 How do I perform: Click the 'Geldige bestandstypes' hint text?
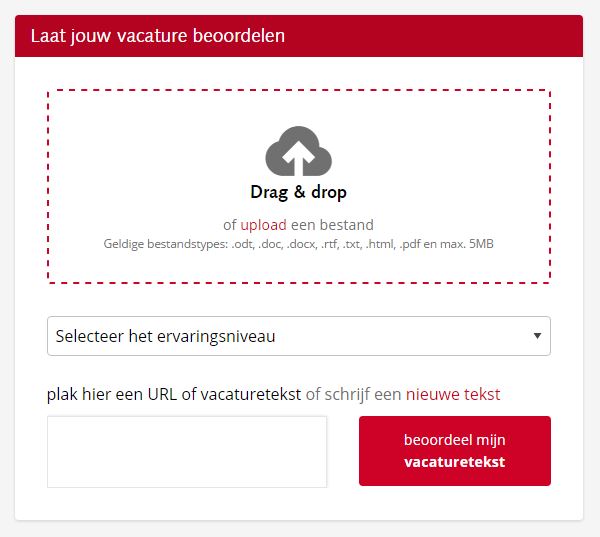(x=298, y=244)
